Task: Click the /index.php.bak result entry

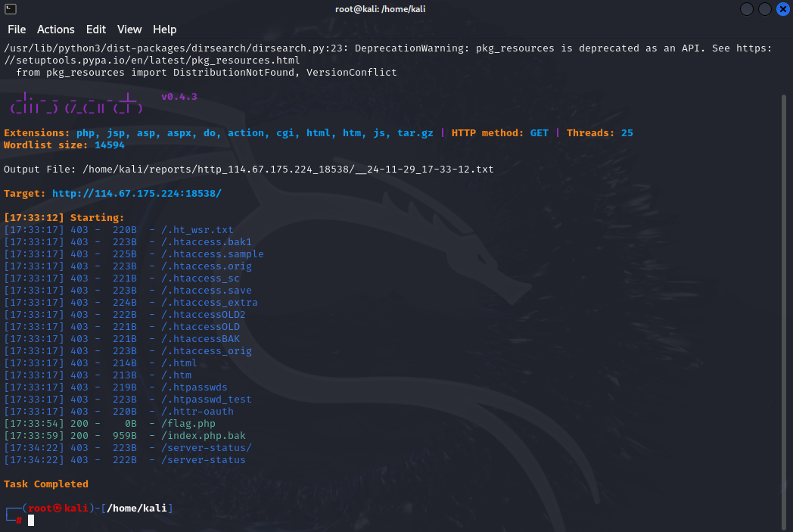Action: tap(203, 436)
